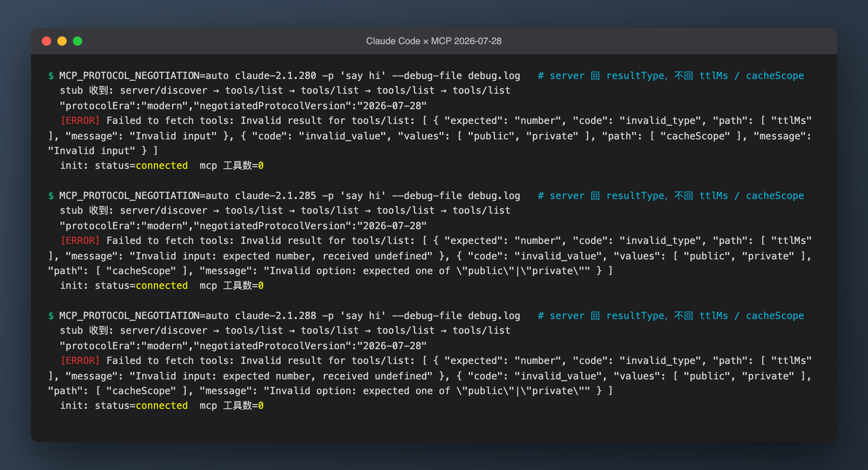
Task: Click 'claude-2.1.288' in the third command
Action: tap(276, 316)
